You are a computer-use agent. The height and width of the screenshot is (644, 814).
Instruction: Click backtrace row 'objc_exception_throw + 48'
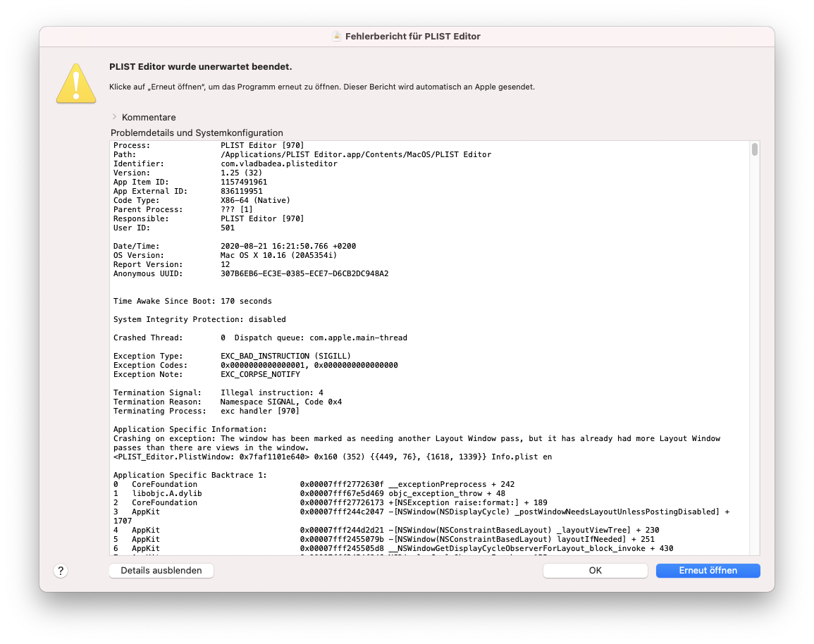pos(309,493)
